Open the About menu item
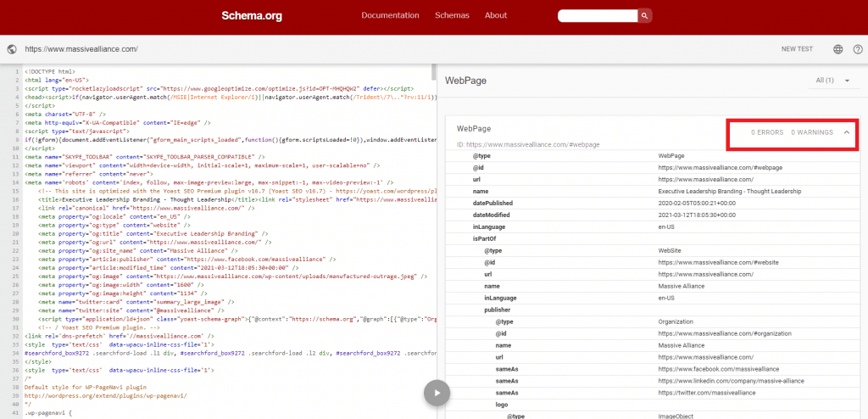The height and width of the screenshot is (419, 868). [x=496, y=15]
